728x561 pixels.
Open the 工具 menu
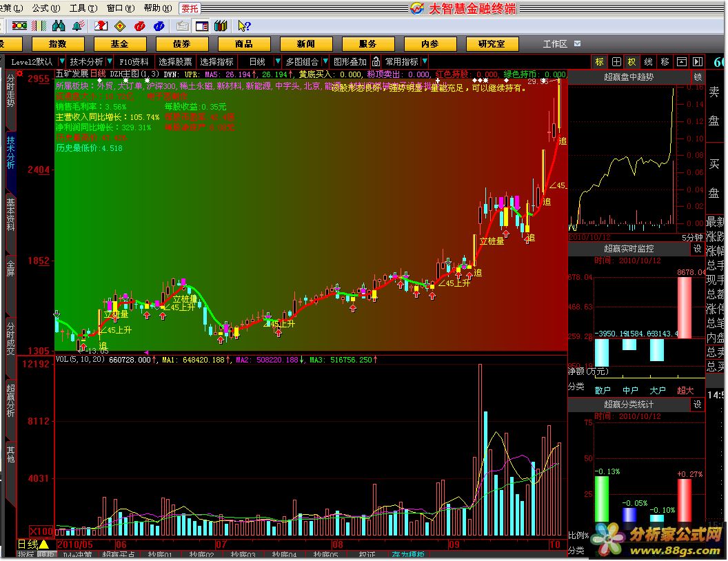pos(83,8)
